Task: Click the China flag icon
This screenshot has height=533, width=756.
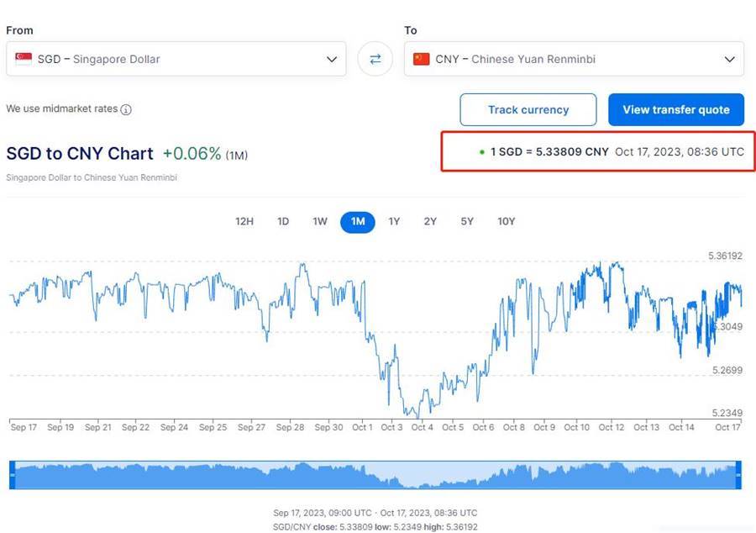Action: pos(422,59)
